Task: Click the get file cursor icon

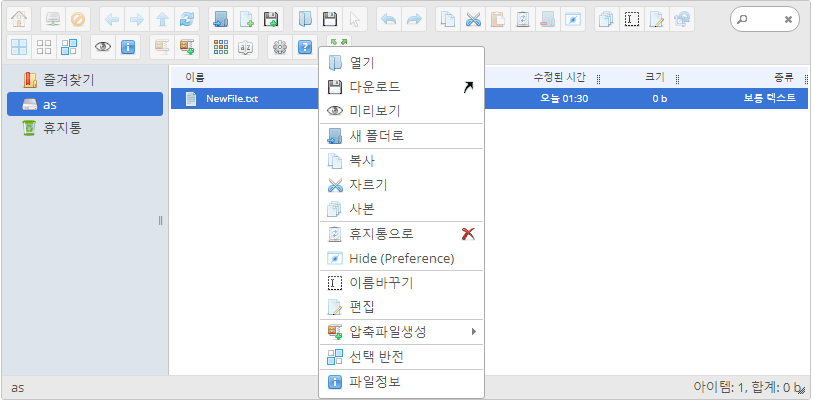Action: (355, 20)
